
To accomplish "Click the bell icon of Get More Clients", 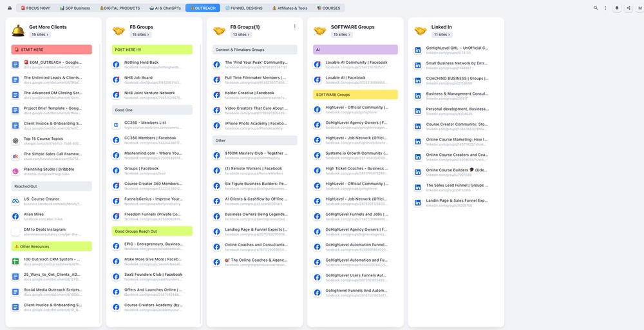I will click(x=18, y=30).
